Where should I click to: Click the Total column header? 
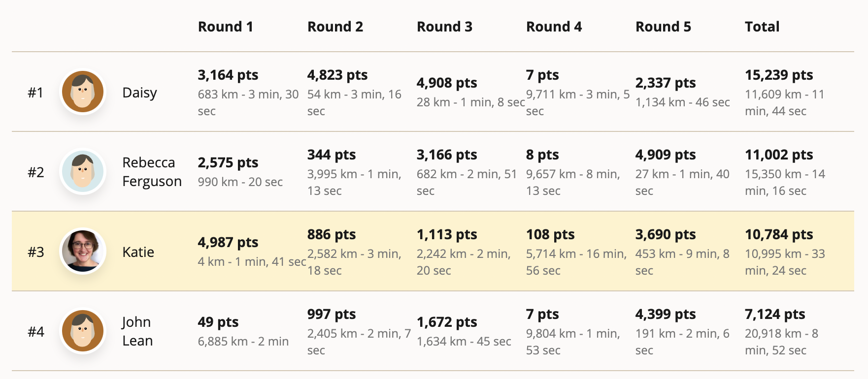tap(762, 27)
